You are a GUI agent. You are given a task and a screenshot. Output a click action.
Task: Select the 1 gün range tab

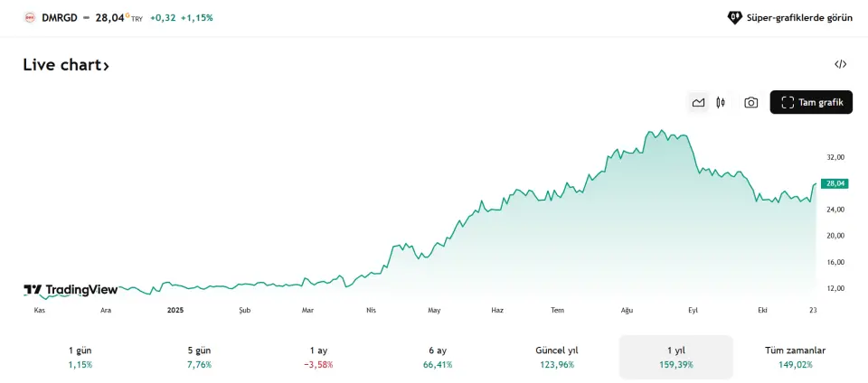coord(80,357)
